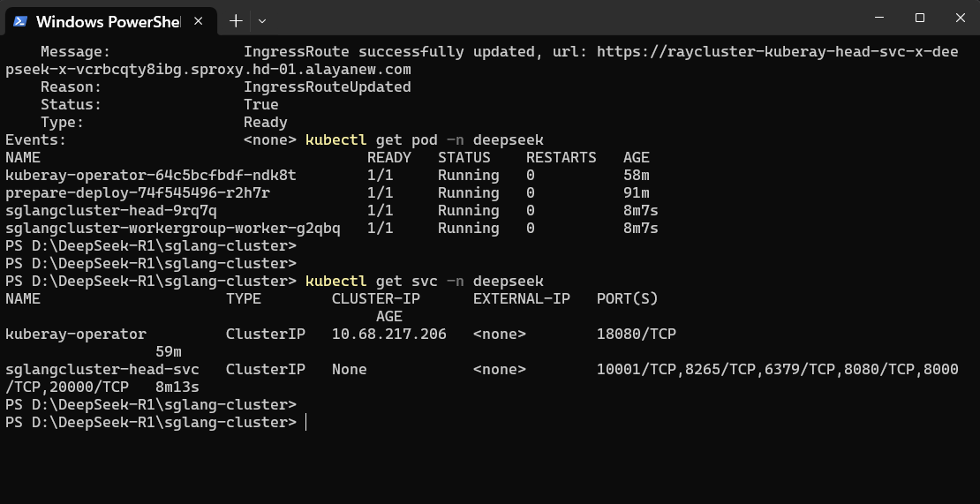Expand the new-tab profile dropdown chevron
980x504 pixels.
(262, 20)
